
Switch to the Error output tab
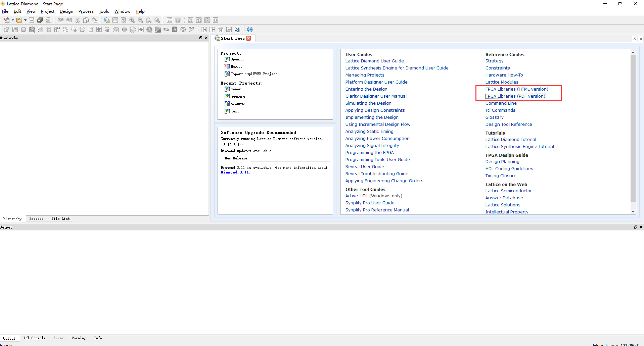pyautogui.click(x=58, y=338)
